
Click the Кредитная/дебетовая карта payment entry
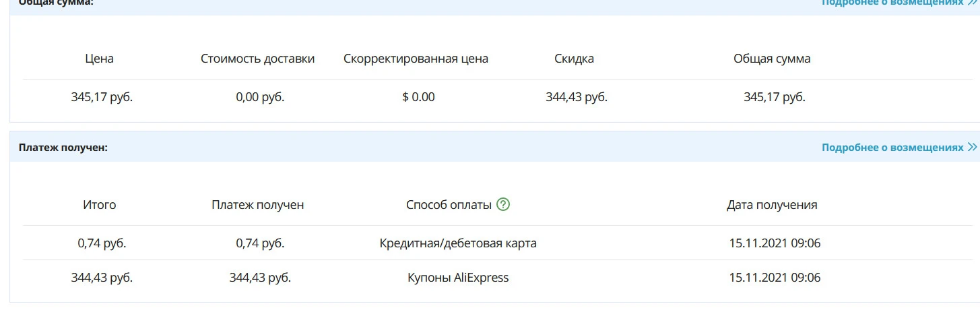pos(458,243)
